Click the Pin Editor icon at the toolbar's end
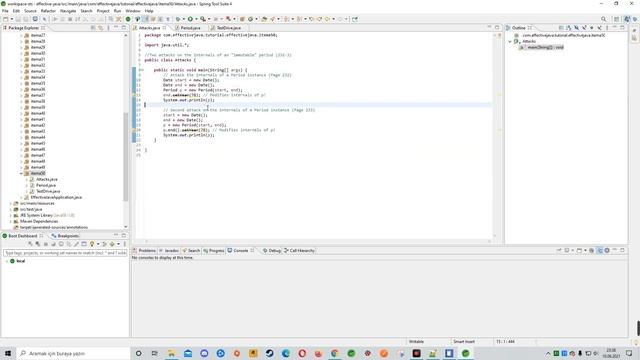This screenshot has height=360, width=640. tap(355, 19)
